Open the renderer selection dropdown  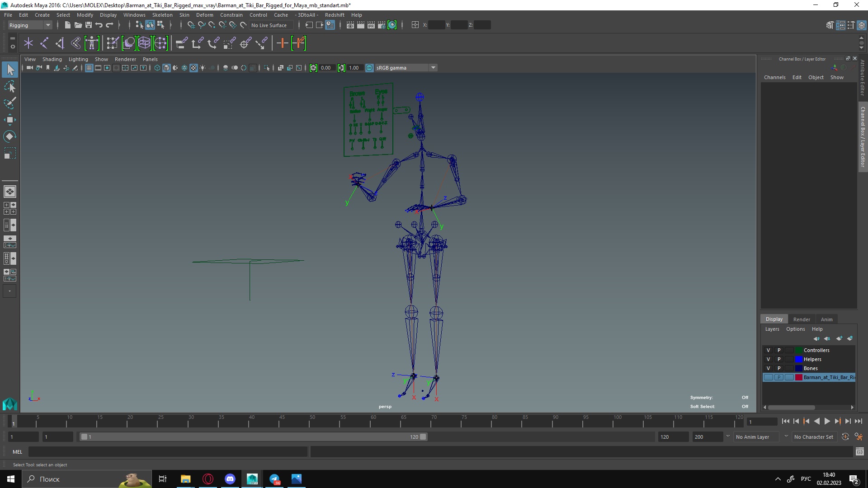click(125, 58)
